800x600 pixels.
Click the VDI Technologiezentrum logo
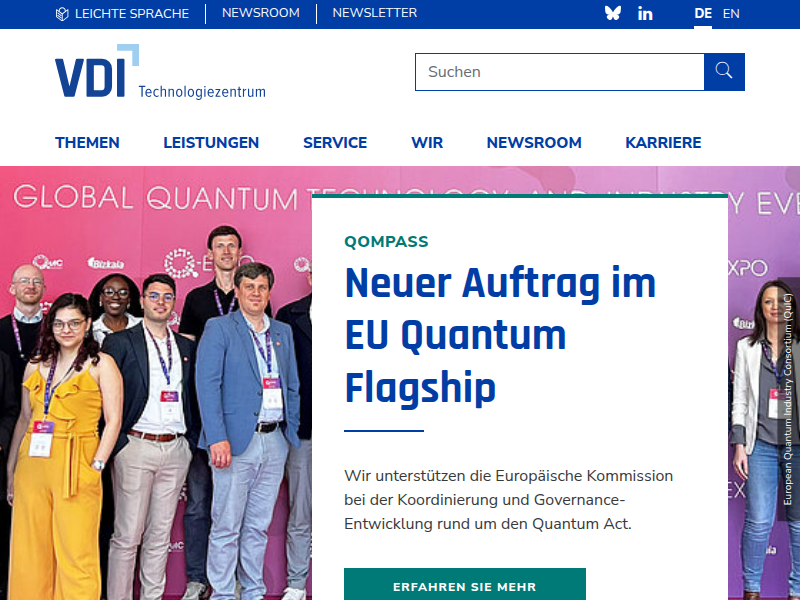coord(160,71)
